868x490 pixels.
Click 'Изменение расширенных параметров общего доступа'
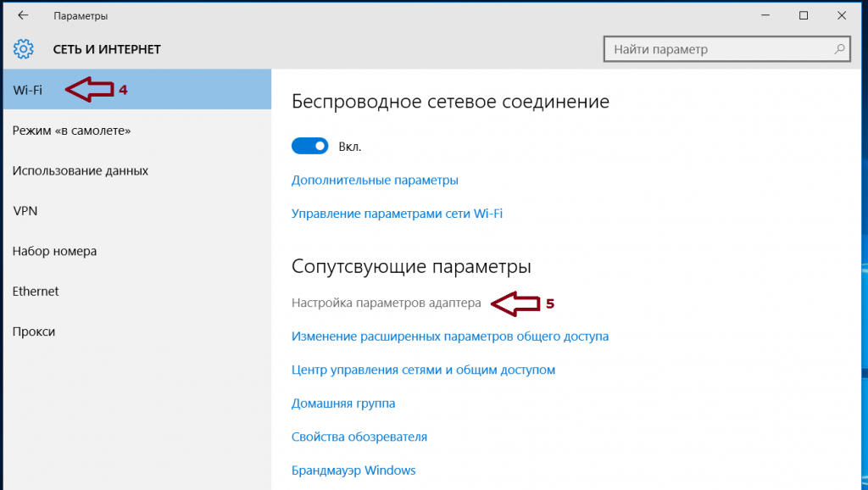449,337
